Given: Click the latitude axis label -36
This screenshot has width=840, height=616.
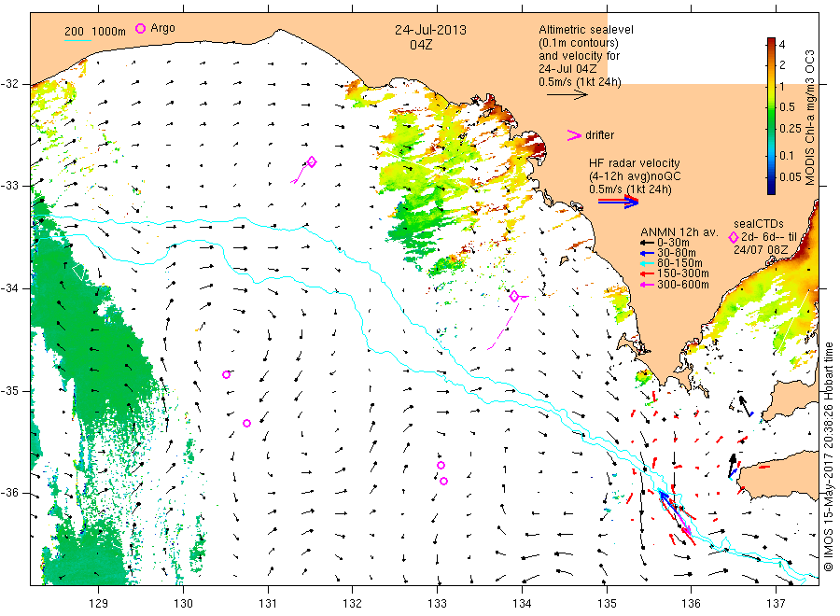Looking at the screenshot, I should pyautogui.click(x=9, y=493).
